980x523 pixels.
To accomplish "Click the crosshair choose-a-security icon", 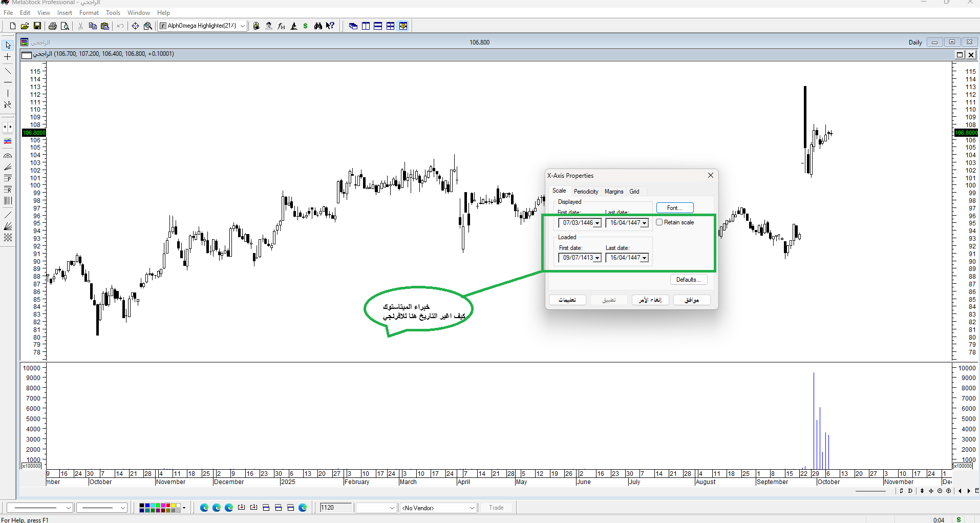I will point(135,26).
